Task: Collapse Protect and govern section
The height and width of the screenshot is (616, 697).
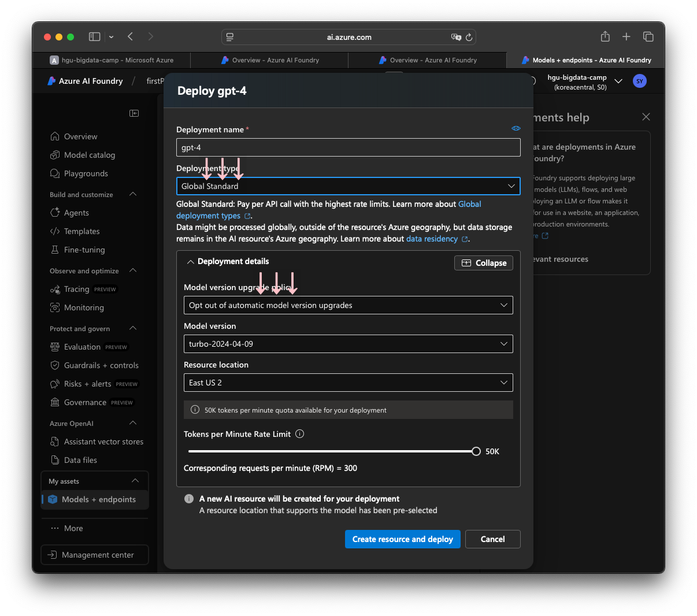Action: click(x=133, y=328)
